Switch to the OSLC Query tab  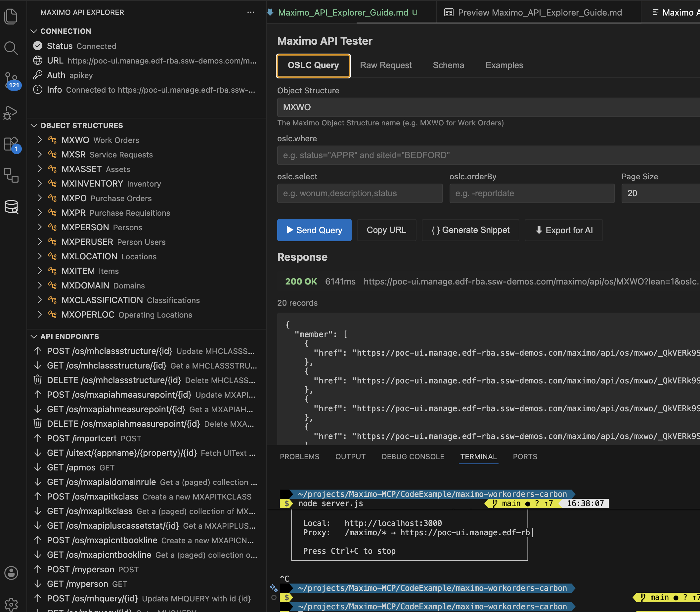(313, 65)
